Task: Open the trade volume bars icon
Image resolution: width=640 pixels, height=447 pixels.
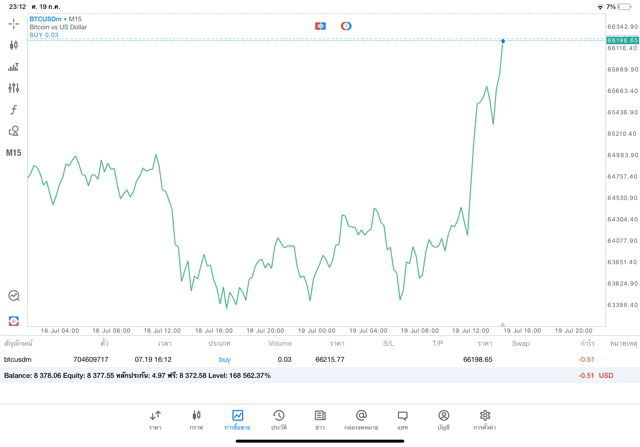Action: pyautogui.click(x=14, y=67)
